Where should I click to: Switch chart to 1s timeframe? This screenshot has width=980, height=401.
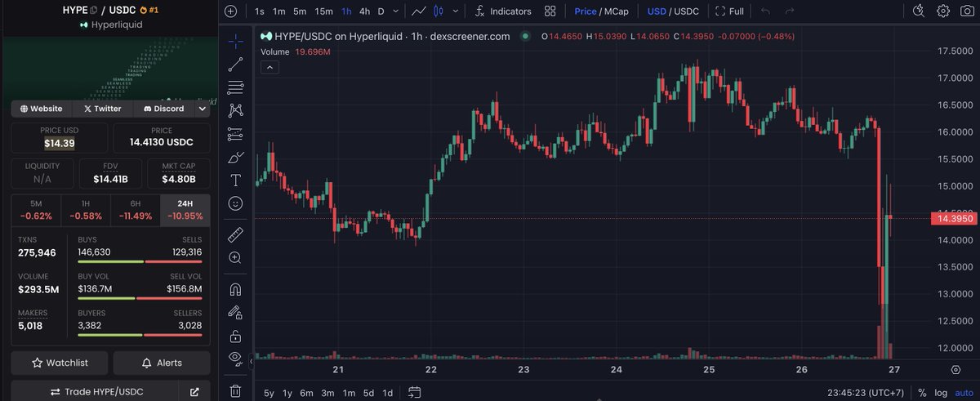[260, 11]
